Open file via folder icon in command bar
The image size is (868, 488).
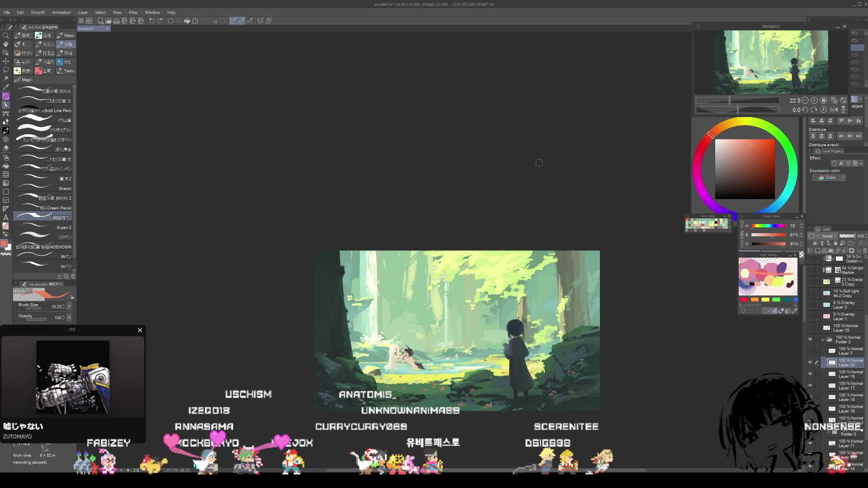pyautogui.click(x=108, y=21)
